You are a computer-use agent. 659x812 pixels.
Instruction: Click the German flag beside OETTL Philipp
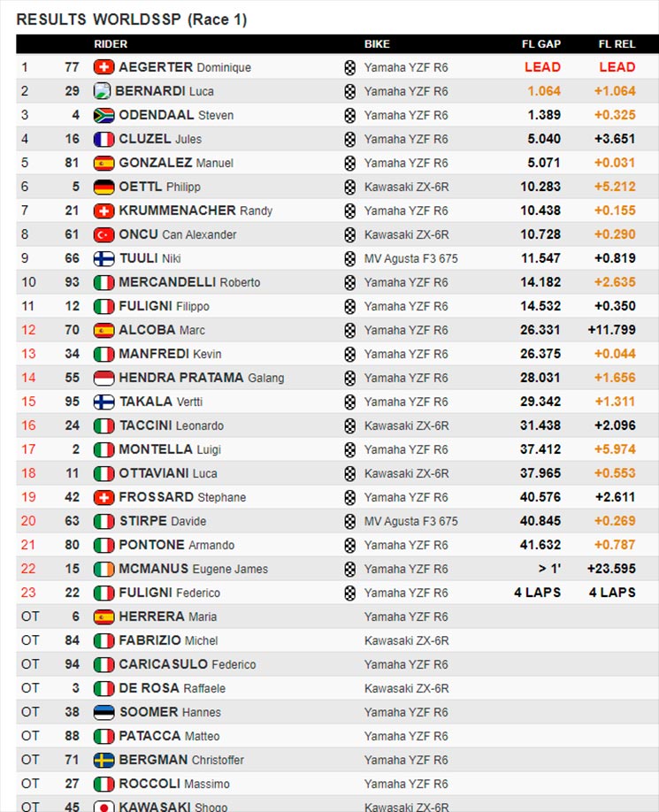103,187
